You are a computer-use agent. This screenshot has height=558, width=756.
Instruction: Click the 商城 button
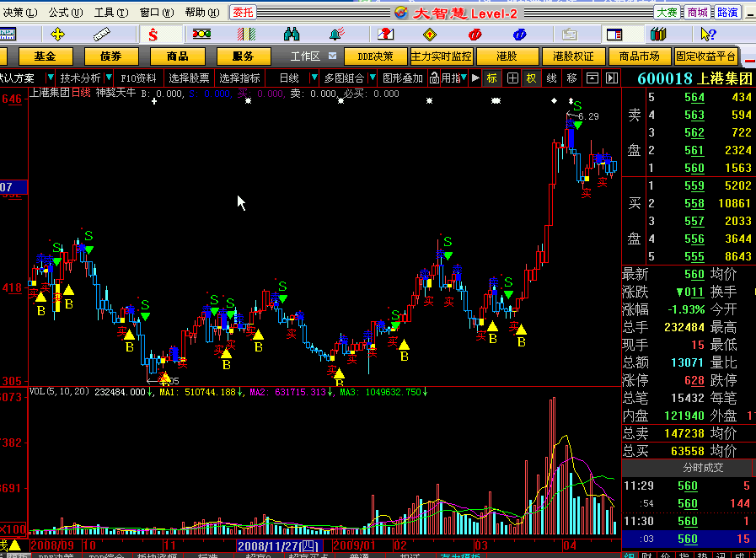pyautogui.click(x=698, y=13)
